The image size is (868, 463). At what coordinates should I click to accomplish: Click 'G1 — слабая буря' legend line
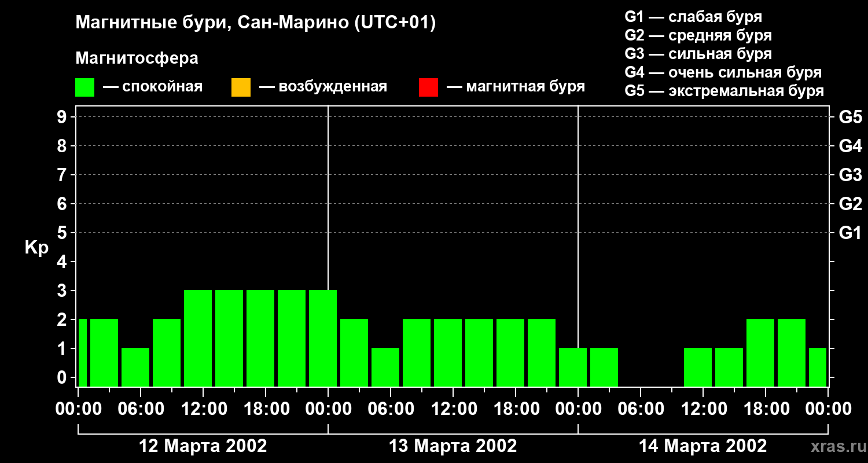click(x=693, y=17)
